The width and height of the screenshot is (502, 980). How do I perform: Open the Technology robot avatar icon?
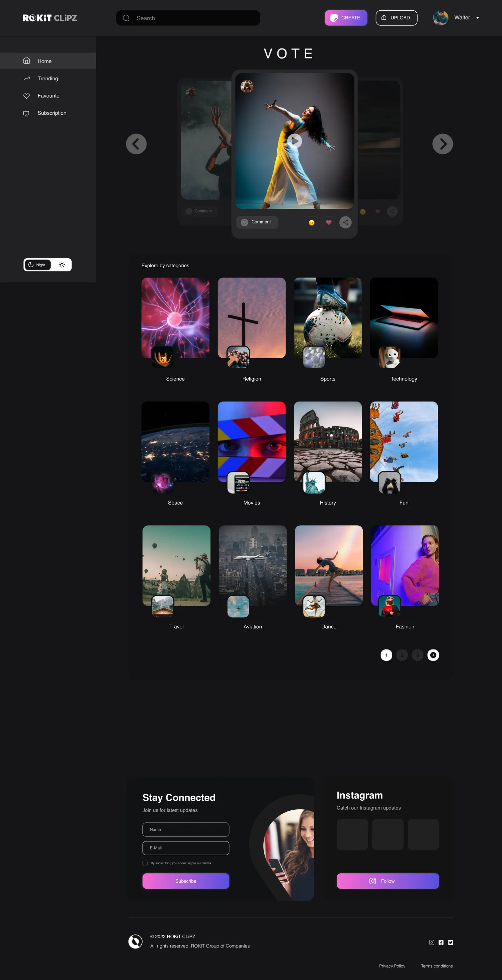(x=390, y=357)
